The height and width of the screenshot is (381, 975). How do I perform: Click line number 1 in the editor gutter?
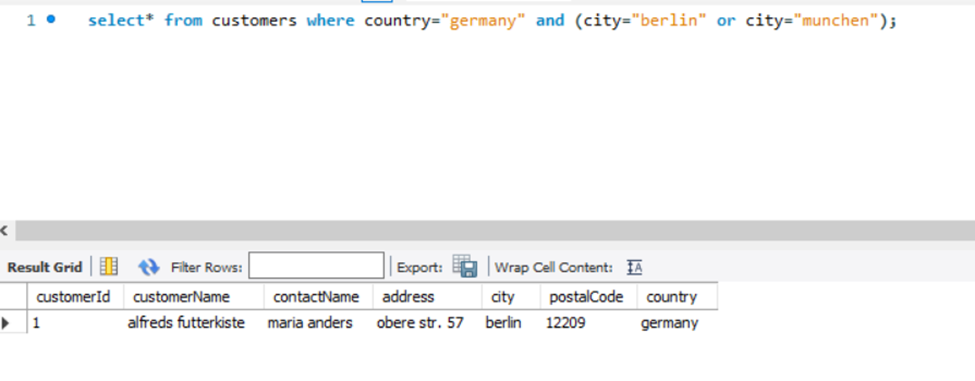31,21
